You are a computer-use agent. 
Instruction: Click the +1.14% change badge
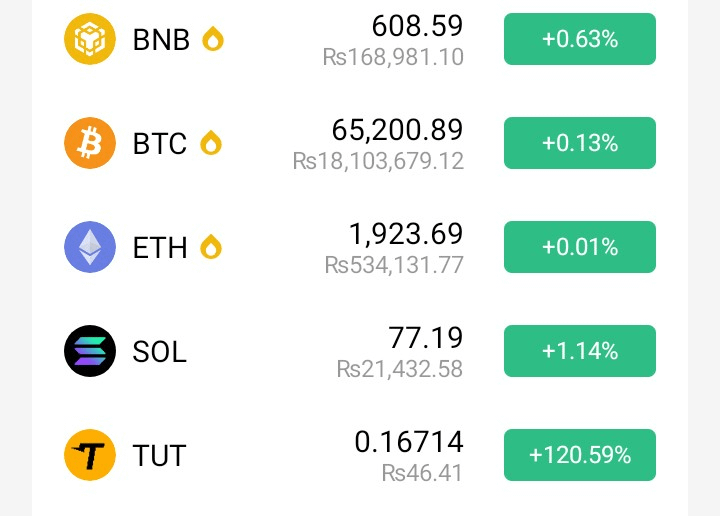579,351
